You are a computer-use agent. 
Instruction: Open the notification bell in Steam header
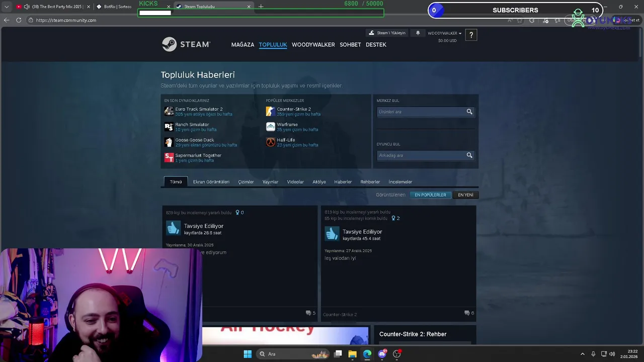(418, 33)
